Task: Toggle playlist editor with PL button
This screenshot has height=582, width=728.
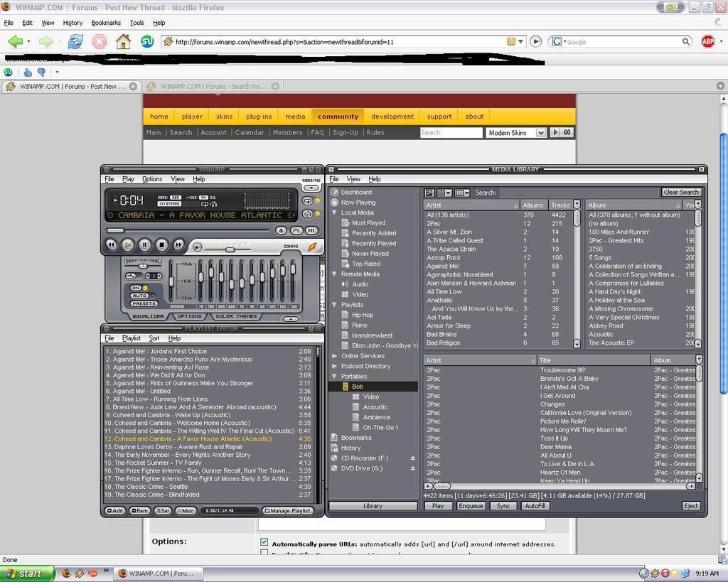Action: (296, 230)
